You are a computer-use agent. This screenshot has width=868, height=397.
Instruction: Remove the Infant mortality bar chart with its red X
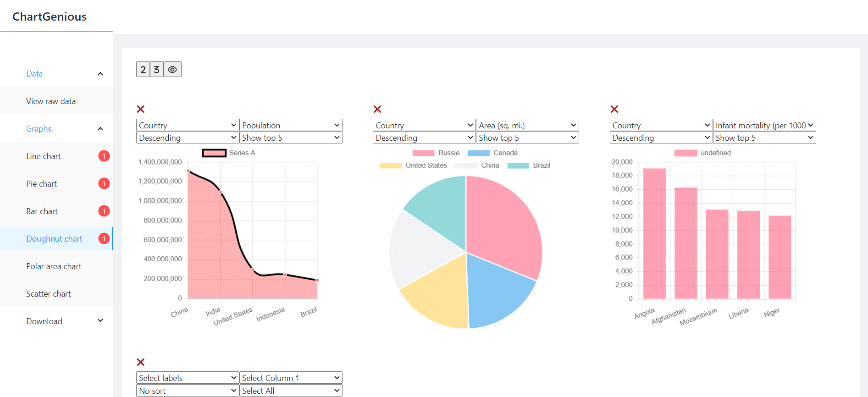pos(614,109)
